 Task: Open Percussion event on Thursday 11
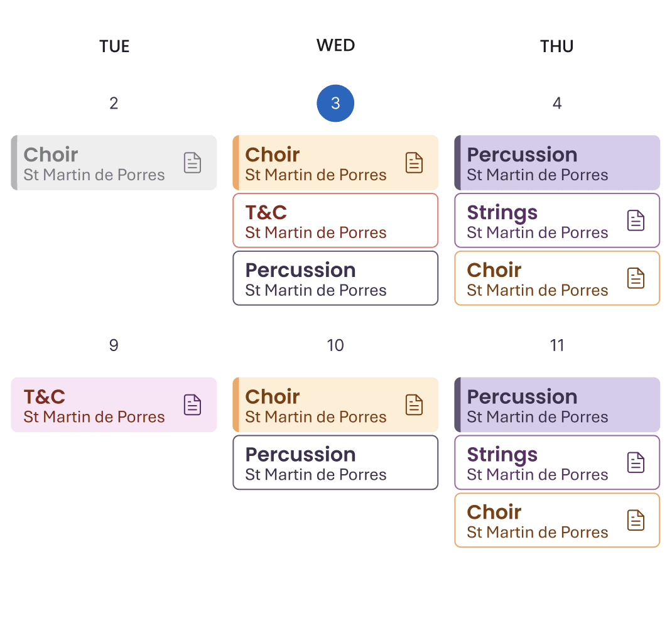[556, 404]
